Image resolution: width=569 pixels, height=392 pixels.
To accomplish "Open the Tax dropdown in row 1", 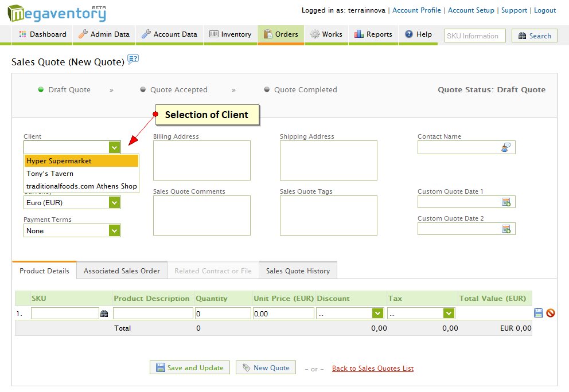I will pos(449,313).
